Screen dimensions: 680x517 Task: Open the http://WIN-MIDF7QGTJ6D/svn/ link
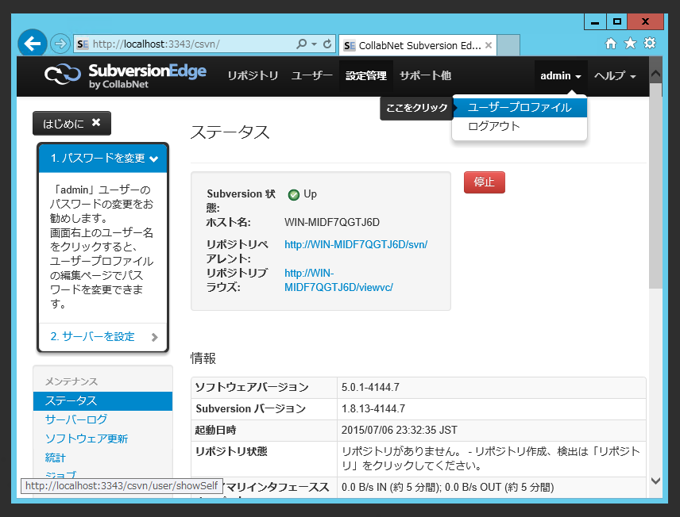[x=356, y=245]
